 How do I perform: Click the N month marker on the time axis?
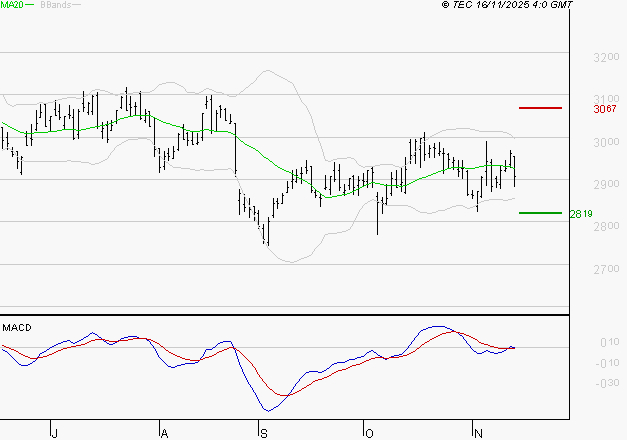[x=478, y=433]
